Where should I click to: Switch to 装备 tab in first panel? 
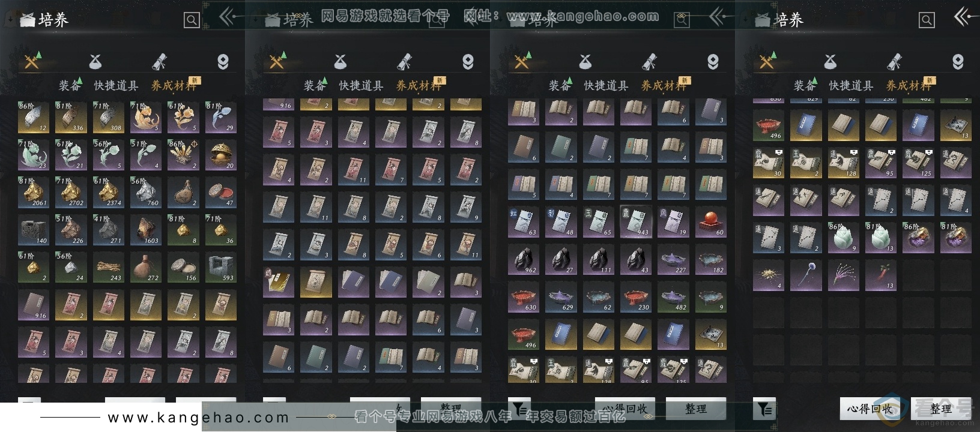click(x=69, y=86)
